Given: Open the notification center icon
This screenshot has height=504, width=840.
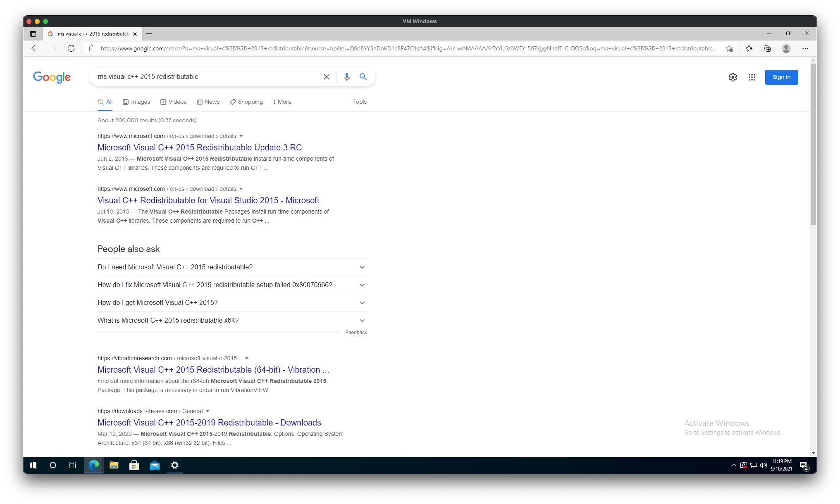Looking at the screenshot, I should 804,466.
